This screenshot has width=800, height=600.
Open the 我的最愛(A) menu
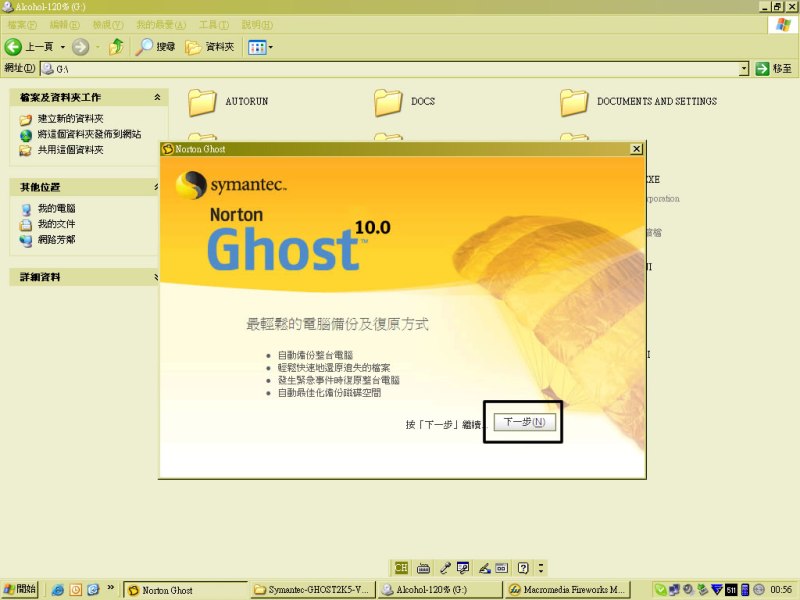tap(161, 24)
